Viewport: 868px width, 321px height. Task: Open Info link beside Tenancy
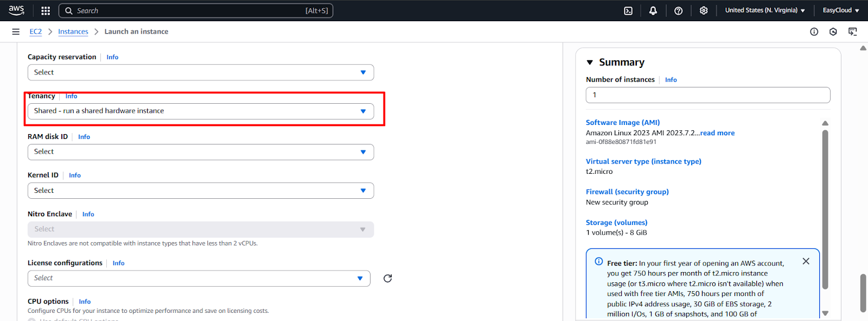tap(71, 96)
